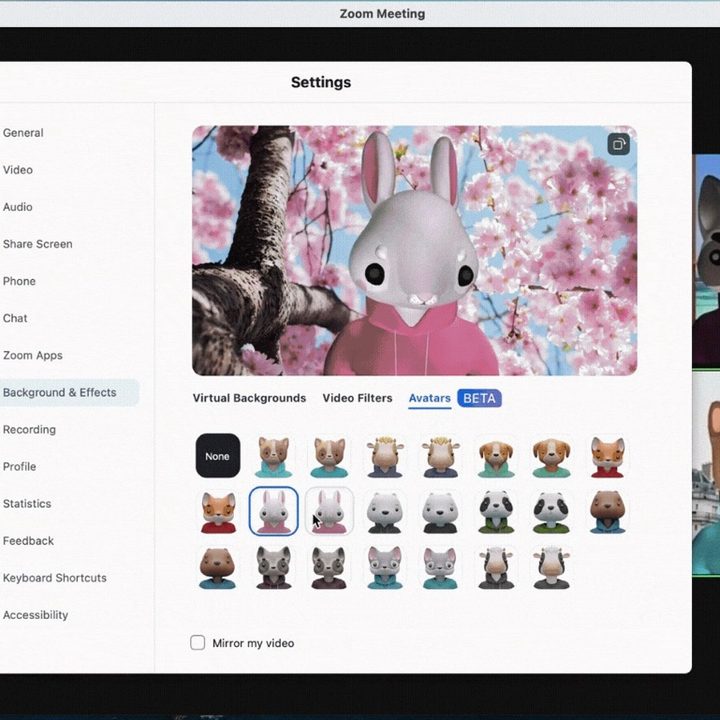The width and height of the screenshot is (720, 720).
Task: Go to Profile in the settings sidebar
Action: pyautogui.click(x=19, y=467)
